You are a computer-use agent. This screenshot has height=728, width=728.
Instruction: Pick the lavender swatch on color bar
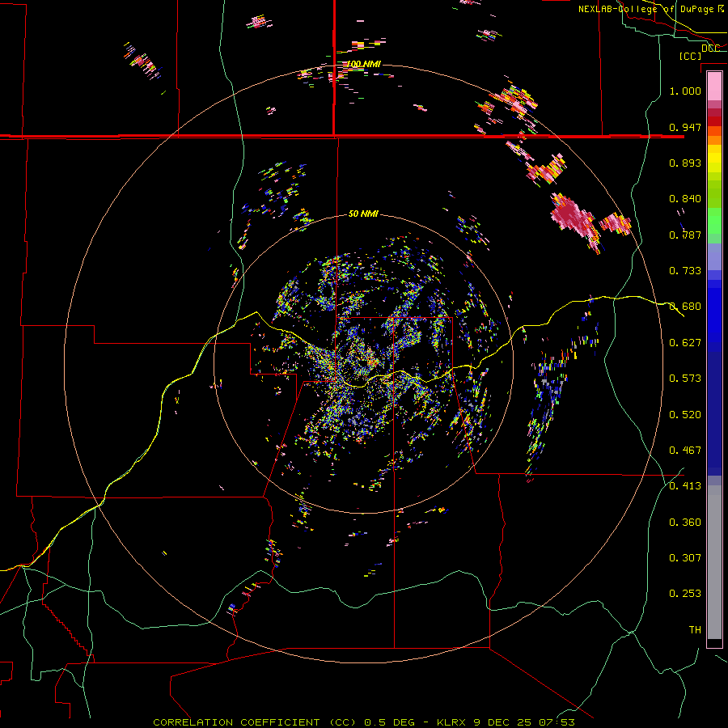coord(714,256)
